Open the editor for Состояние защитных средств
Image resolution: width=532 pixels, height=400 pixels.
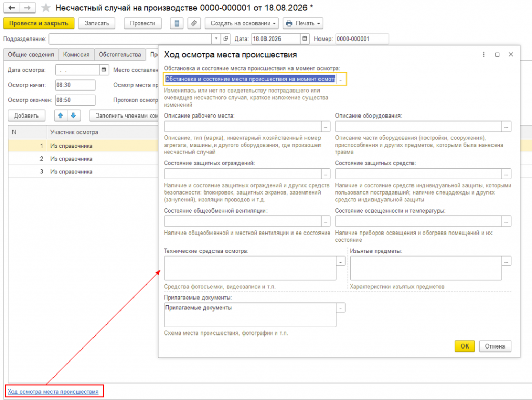[x=506, y=174]
